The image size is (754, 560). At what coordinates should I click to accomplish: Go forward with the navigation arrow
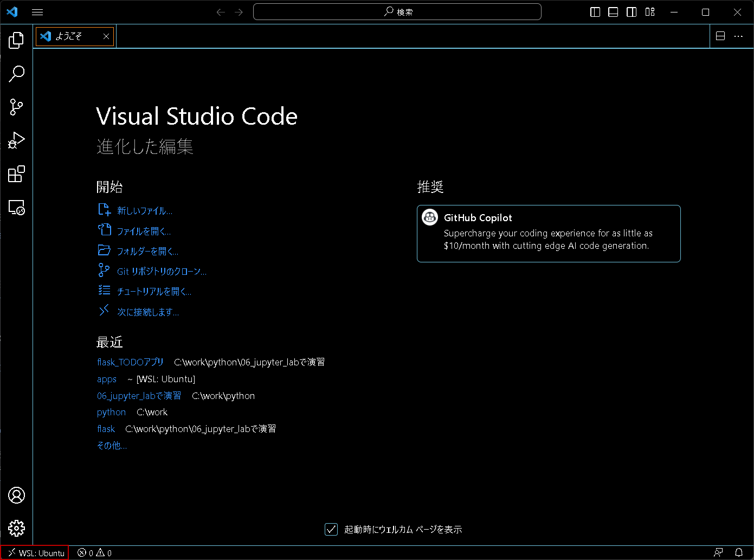coord(239,12)
